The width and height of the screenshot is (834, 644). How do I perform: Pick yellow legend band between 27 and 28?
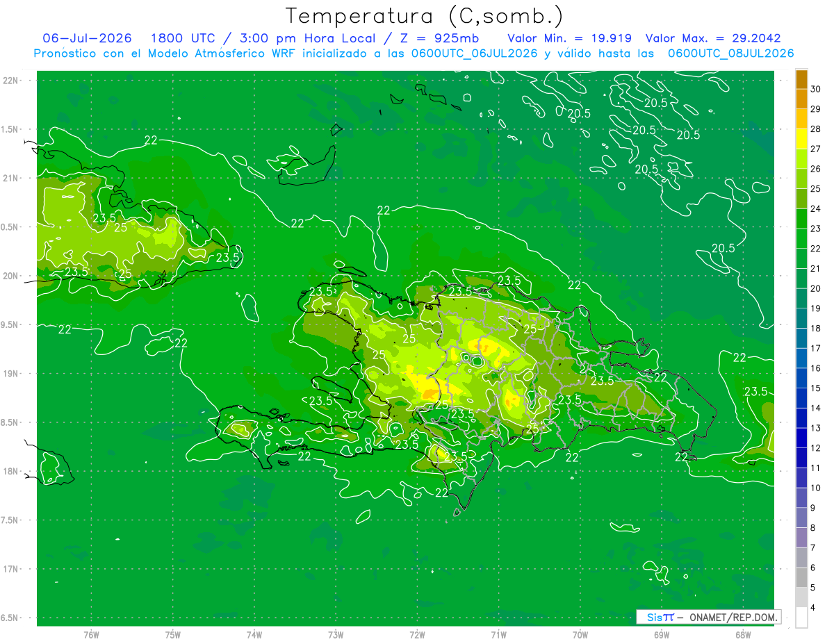(x=801, y=139)
